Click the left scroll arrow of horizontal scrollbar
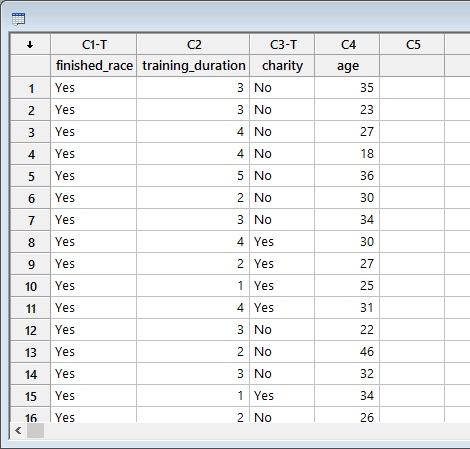 tap(18, 431)
